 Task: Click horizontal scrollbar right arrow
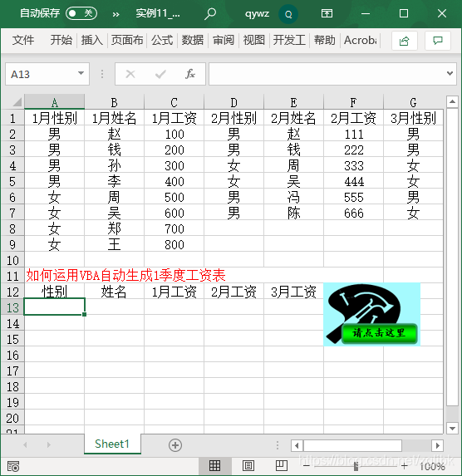[437, 445]
